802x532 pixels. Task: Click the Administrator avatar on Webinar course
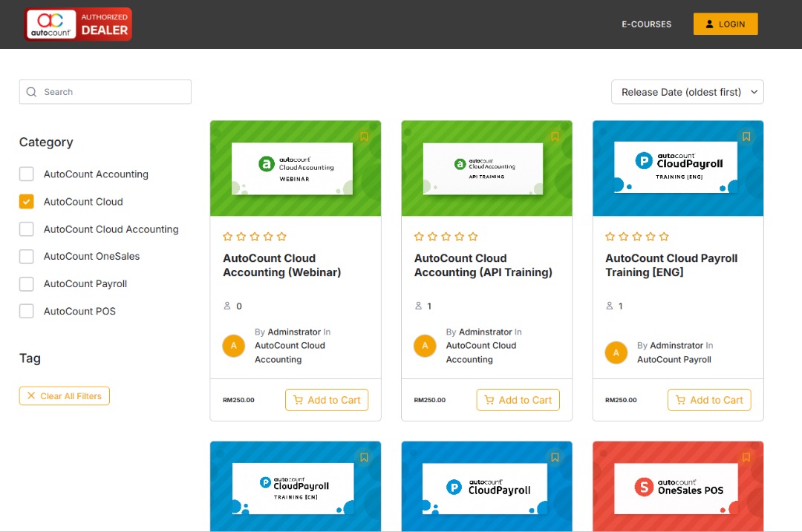[x=234, y=346]
